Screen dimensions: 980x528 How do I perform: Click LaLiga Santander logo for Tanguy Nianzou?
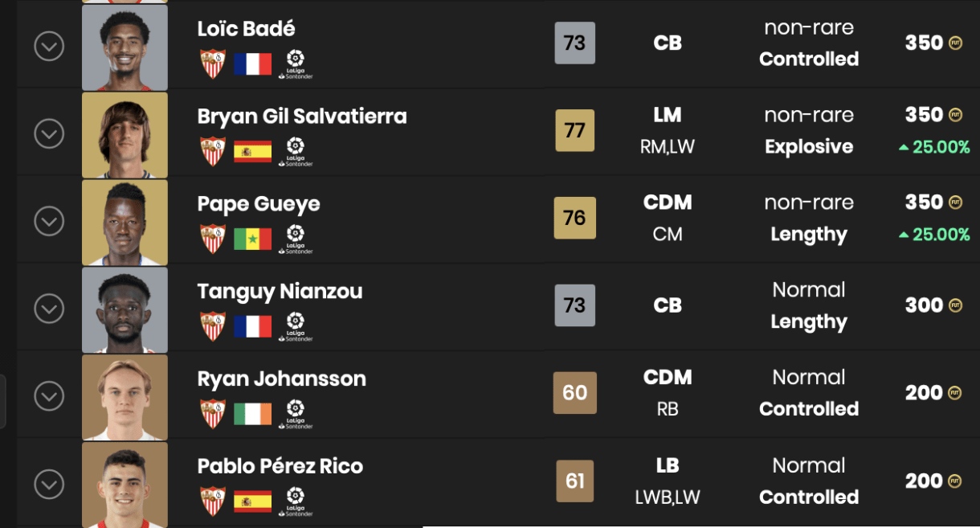[296, 326]
